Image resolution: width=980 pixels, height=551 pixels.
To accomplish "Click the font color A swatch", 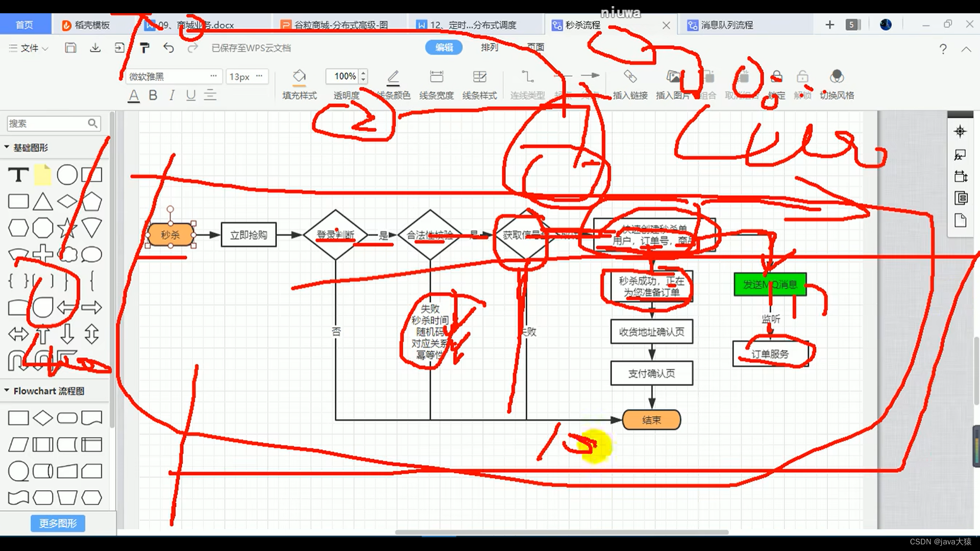I will [134, 95].
